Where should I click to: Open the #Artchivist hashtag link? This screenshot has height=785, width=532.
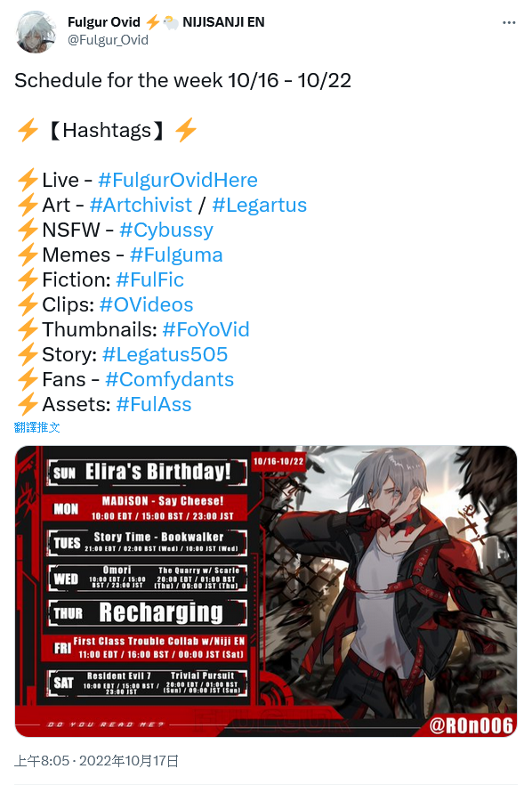(141, 206)
